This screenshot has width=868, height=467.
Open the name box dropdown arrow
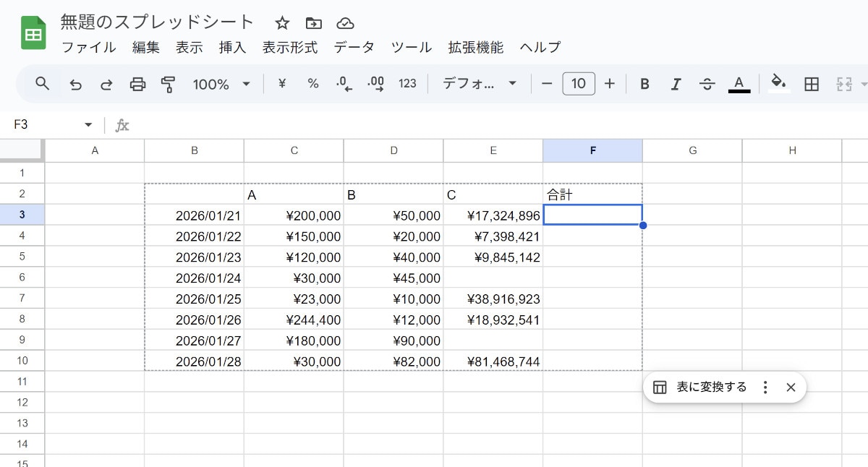click(x=88, y=125)
